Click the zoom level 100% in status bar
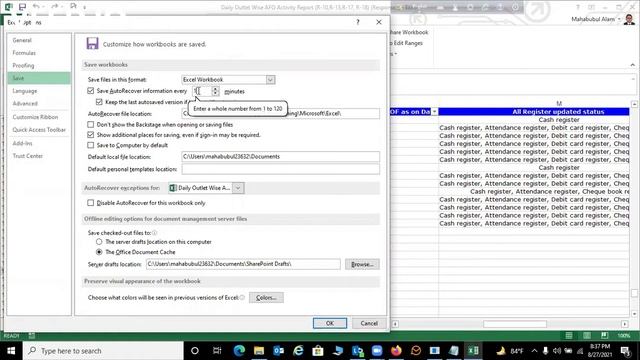Screen dimensions: 640x360 (623, 336)
